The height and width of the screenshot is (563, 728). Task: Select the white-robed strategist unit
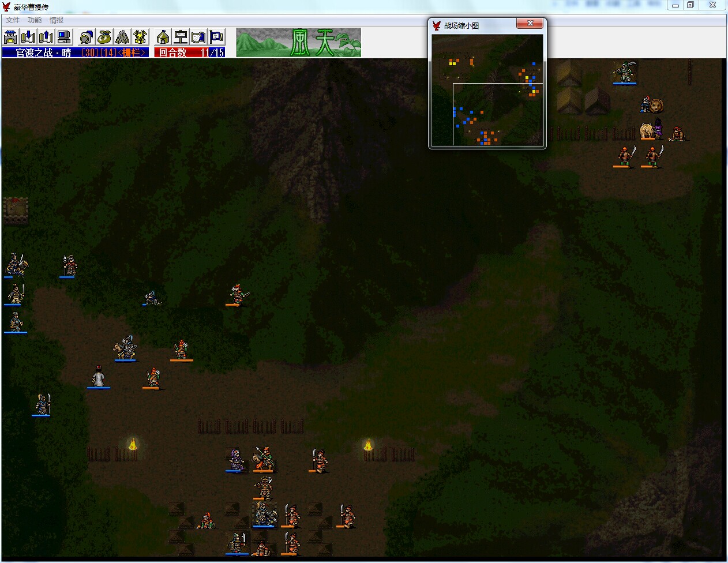(99, 376)
